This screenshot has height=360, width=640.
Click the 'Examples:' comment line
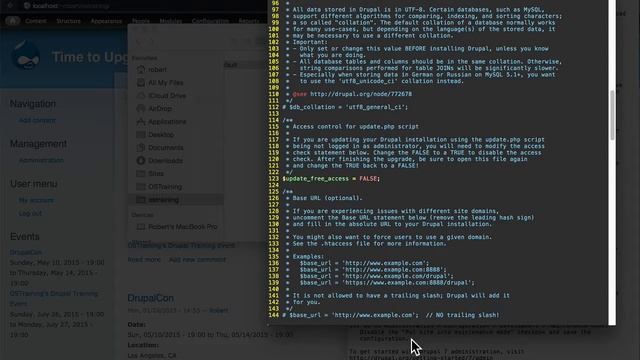(x=308, y=257)
